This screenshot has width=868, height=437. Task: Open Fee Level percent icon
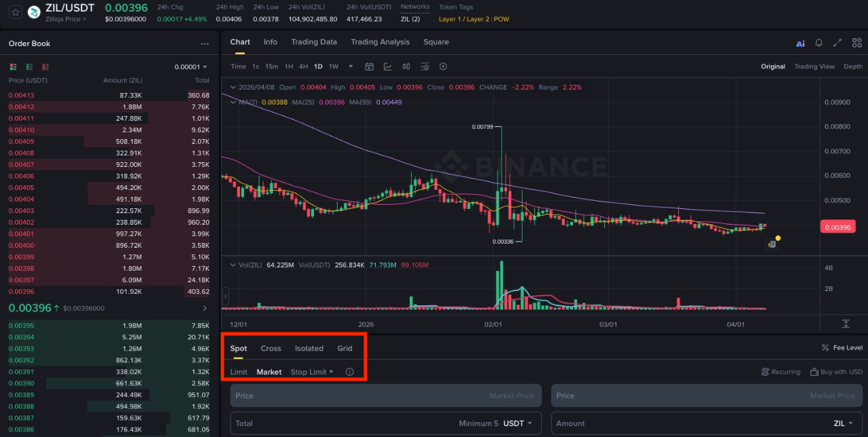[x=825, y=348]
